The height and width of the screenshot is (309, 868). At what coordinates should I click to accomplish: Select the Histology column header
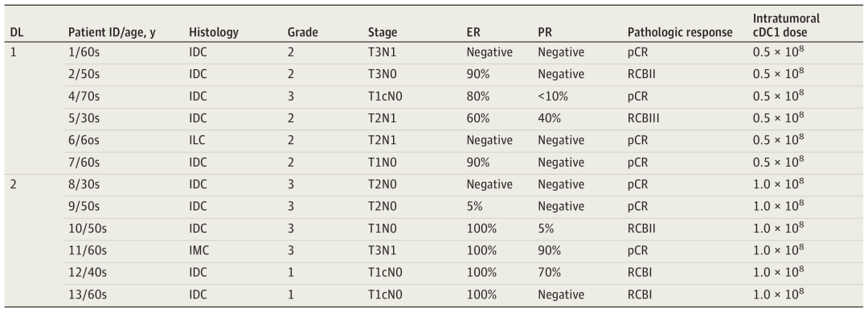pos(214,33)
